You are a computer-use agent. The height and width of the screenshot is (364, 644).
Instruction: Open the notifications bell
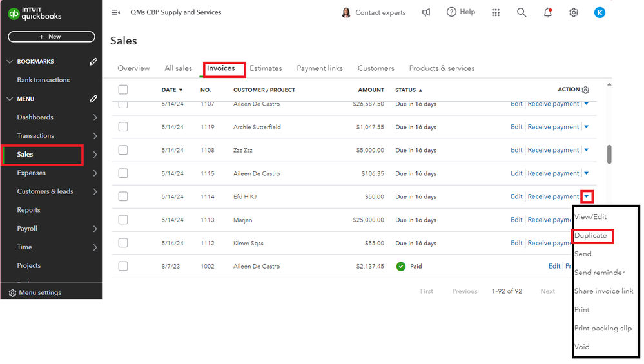[x=548, y=12]
